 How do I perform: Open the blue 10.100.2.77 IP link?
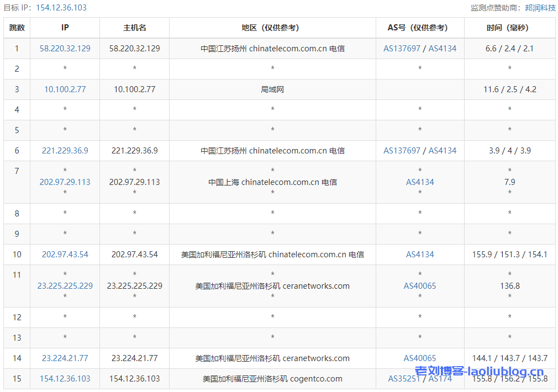point(65,89)
